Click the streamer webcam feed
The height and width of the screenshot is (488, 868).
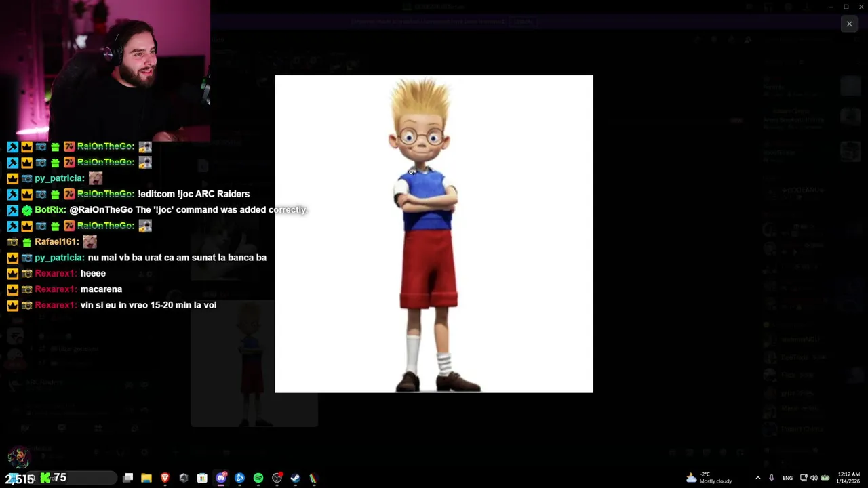coord(105,70)
